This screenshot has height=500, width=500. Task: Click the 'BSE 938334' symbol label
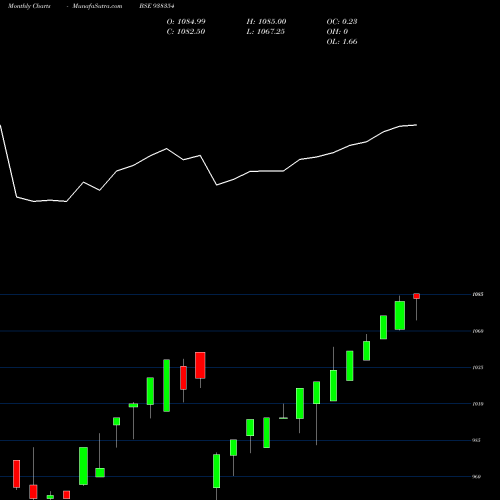point(157,6)
